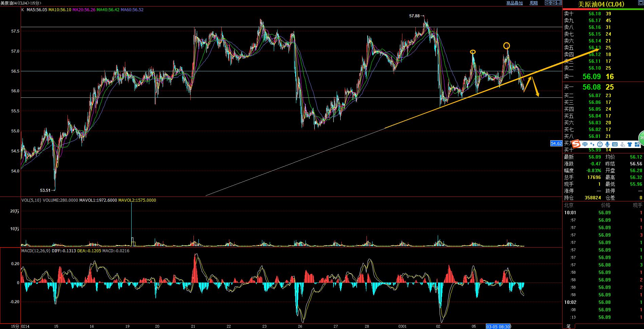Select the 笔 tab below the trade list
This screenshot has width=644, height=329.
pyautogui.click(x=568, y=326)
